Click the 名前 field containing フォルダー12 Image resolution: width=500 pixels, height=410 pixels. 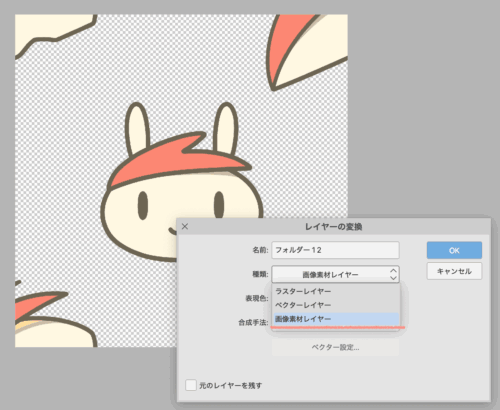(x=335, y=250)
